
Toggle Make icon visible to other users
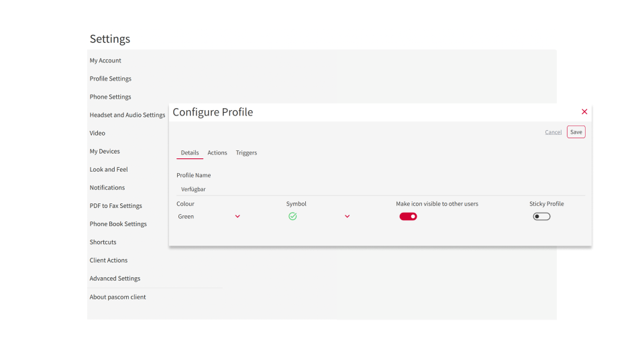click(408, 217)
